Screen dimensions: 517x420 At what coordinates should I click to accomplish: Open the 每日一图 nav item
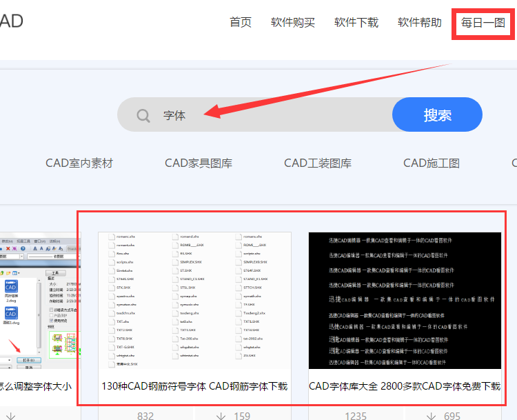pyautogui.click(x=483, y=23)
